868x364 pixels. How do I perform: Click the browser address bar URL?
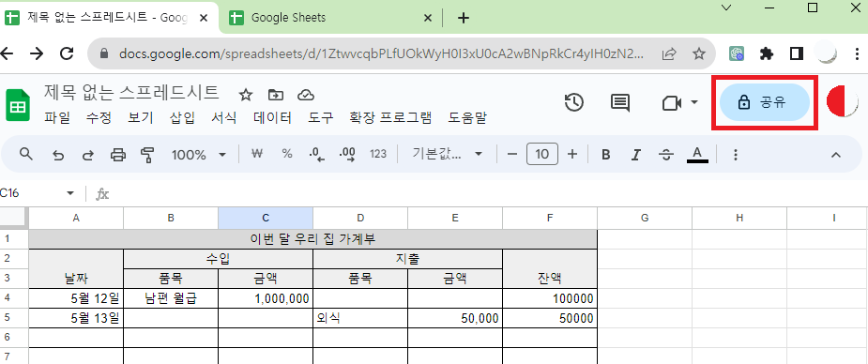381,53
